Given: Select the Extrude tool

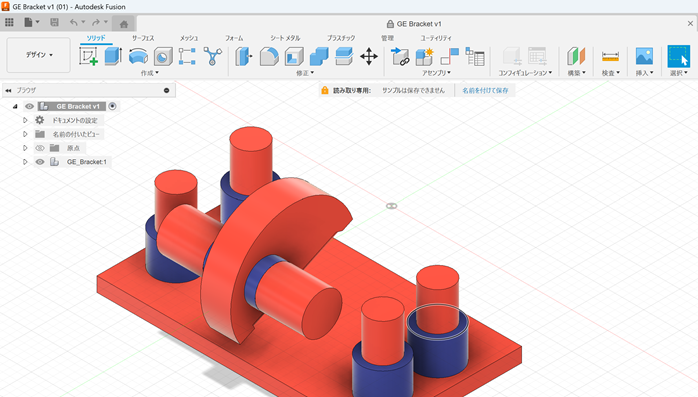Looking at the screenshot, I should click(x=113, y=57).
